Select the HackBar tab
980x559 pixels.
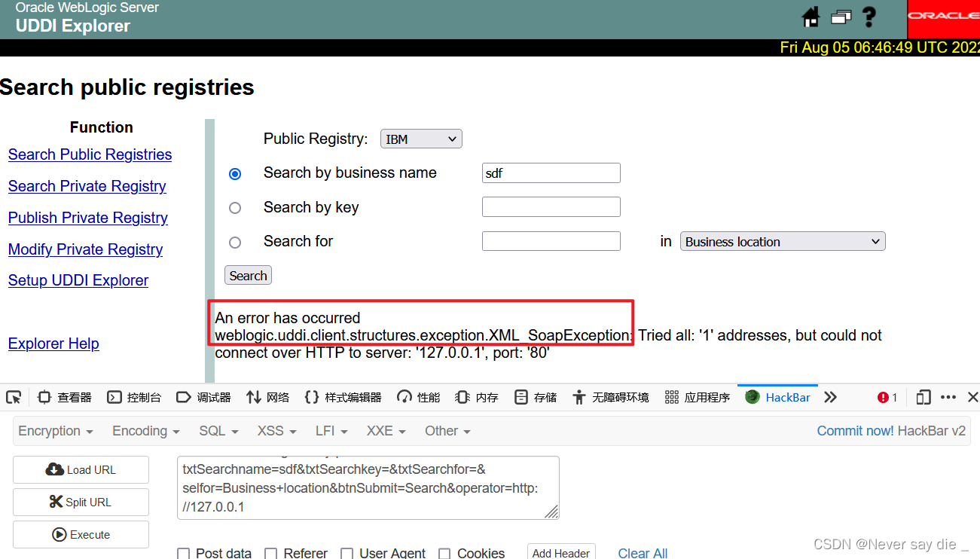[x=777, y=397]
